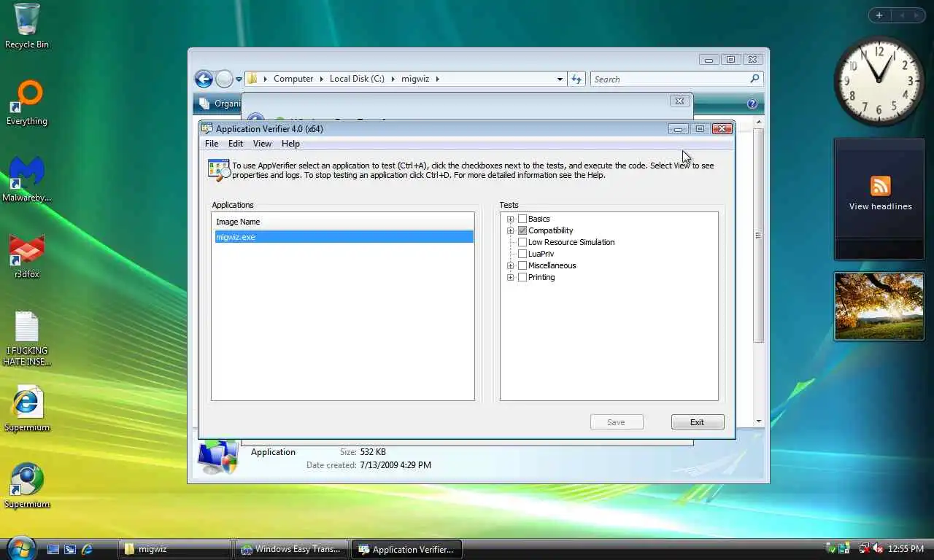934x560 pixels.
Task: Open the recent pages dropdown arrow
Action: (x=239, y=79)
